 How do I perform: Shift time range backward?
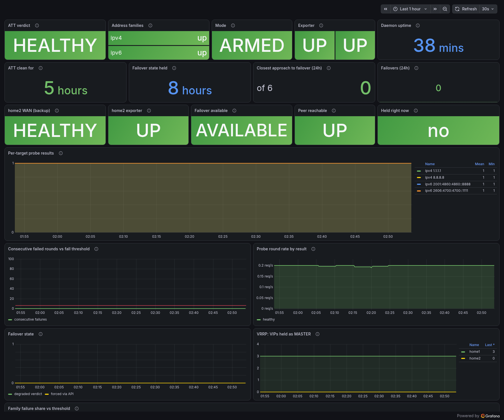click(386, 9)
